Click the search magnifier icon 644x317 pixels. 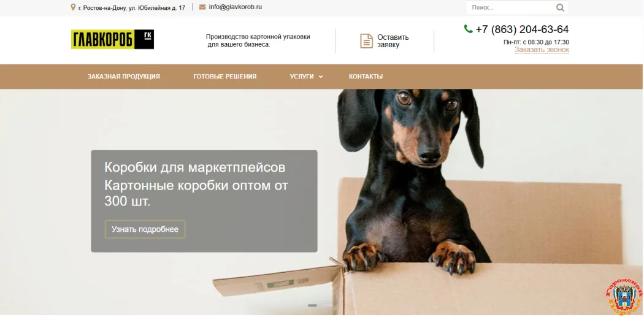click(560, 7)
